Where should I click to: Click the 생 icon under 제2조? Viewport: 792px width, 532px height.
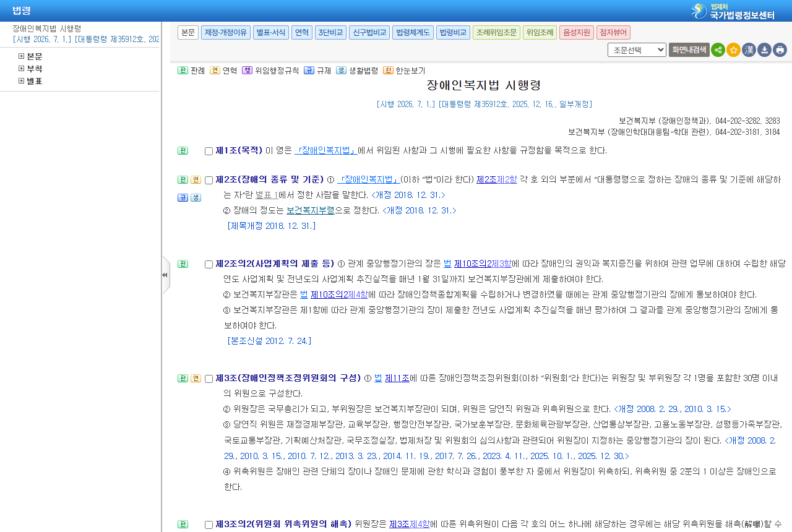click(x=196, y=198)
